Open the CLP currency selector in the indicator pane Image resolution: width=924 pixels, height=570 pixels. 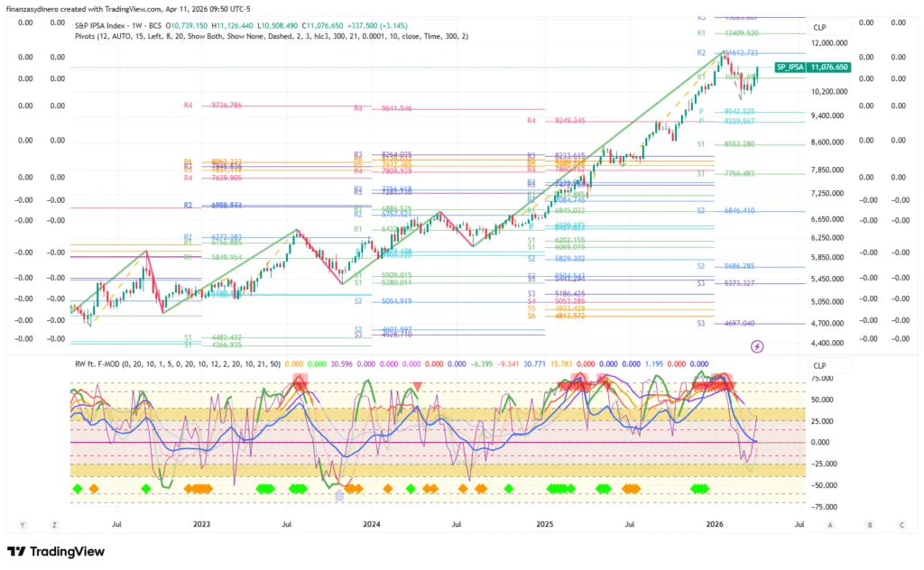[x=819, y=365]
